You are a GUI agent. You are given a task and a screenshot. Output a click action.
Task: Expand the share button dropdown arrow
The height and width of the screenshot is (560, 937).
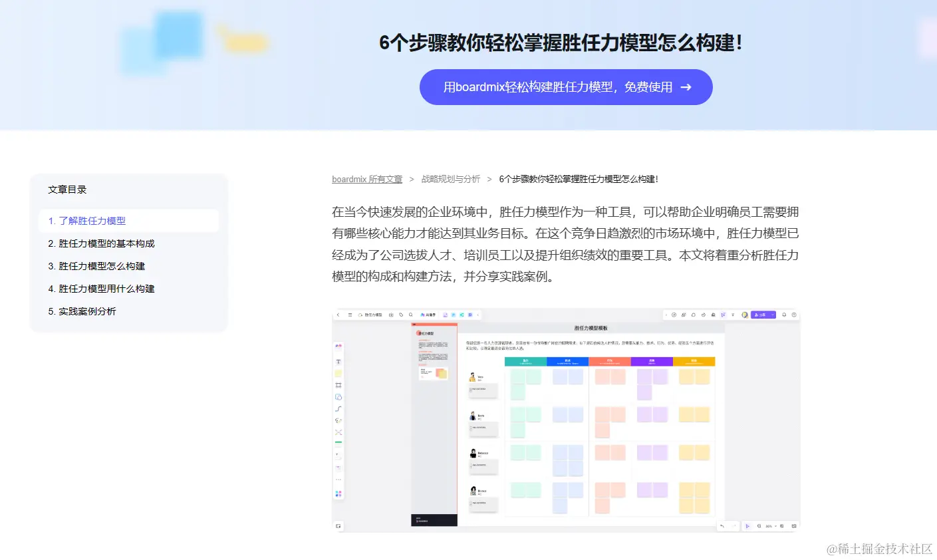772,313
